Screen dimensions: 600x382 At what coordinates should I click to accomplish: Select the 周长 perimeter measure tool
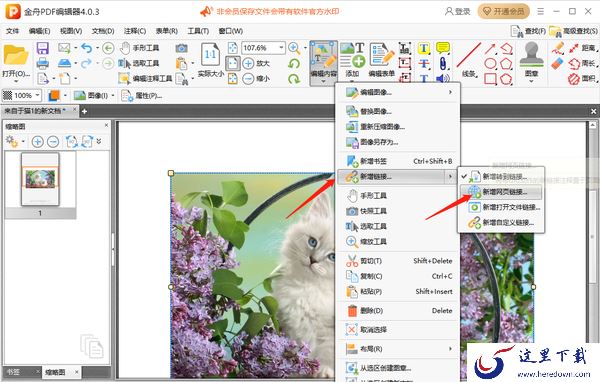(582, 63)
